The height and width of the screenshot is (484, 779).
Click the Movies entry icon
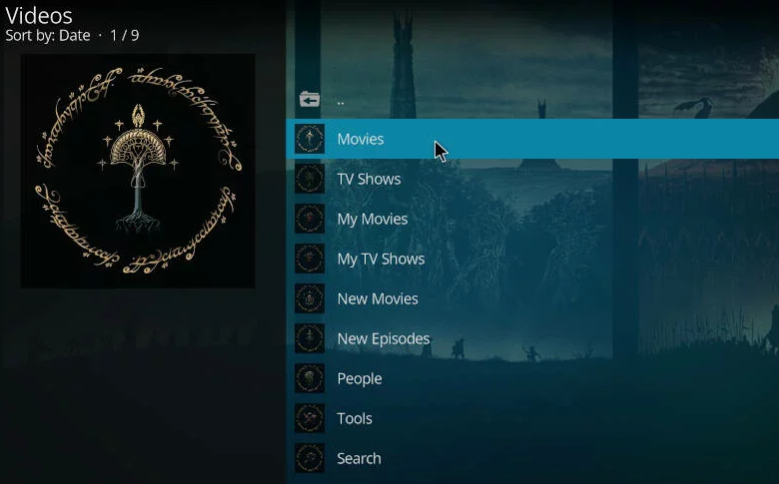coord(310,139)
